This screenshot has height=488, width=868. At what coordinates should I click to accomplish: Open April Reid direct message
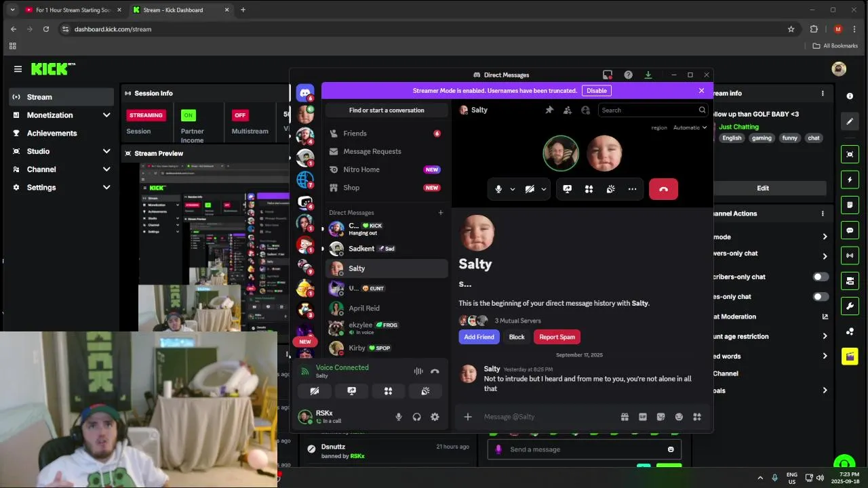pyautogui.click(x=387, y=308)
